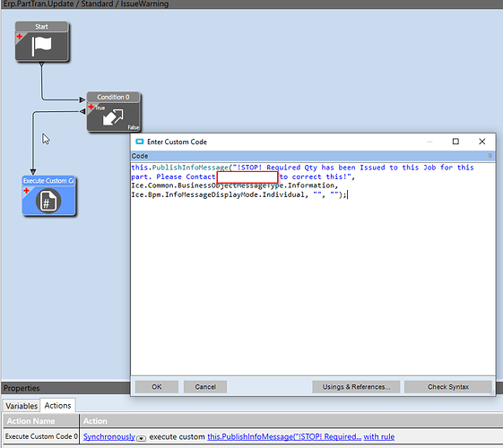Click the OK button
The width and height of the screenshot is (503, 448).
[x=157, y=387]
